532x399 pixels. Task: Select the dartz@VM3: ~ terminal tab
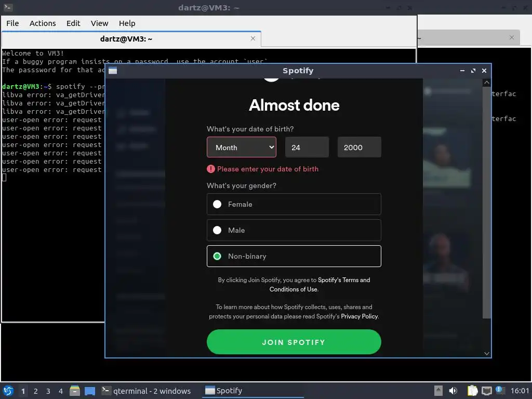[x=131, y=39]
